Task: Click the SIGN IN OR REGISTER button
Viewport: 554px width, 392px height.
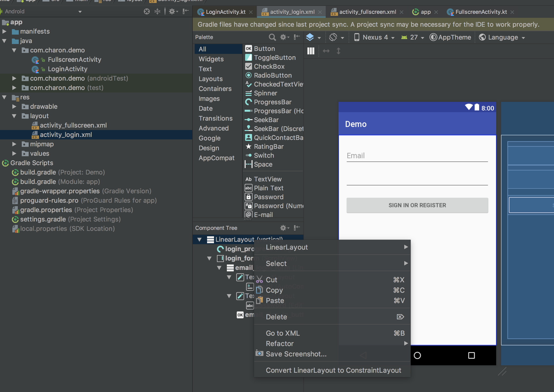Action: tap(417, 205)
